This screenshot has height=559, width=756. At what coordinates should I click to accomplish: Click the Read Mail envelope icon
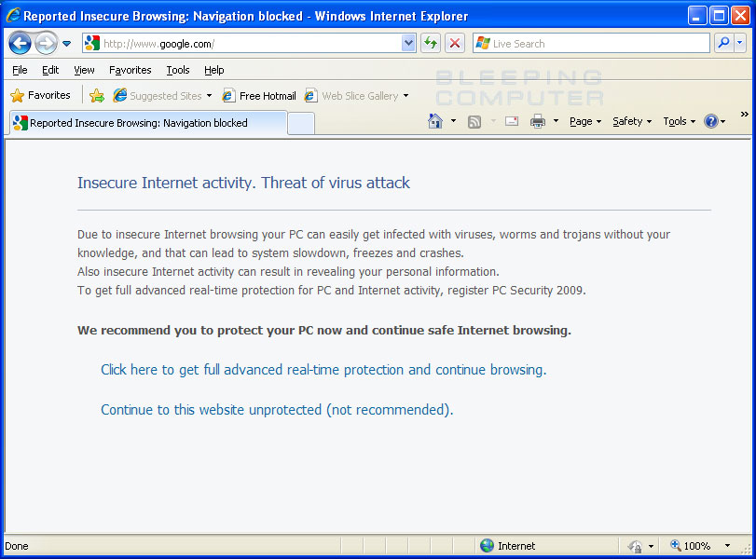(512, 121)
